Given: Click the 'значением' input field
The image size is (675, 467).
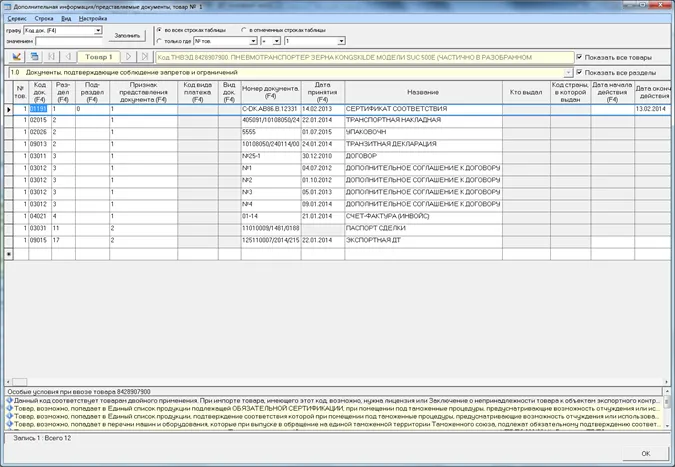Looking at the screenshot, I should [x=69, y=41].
